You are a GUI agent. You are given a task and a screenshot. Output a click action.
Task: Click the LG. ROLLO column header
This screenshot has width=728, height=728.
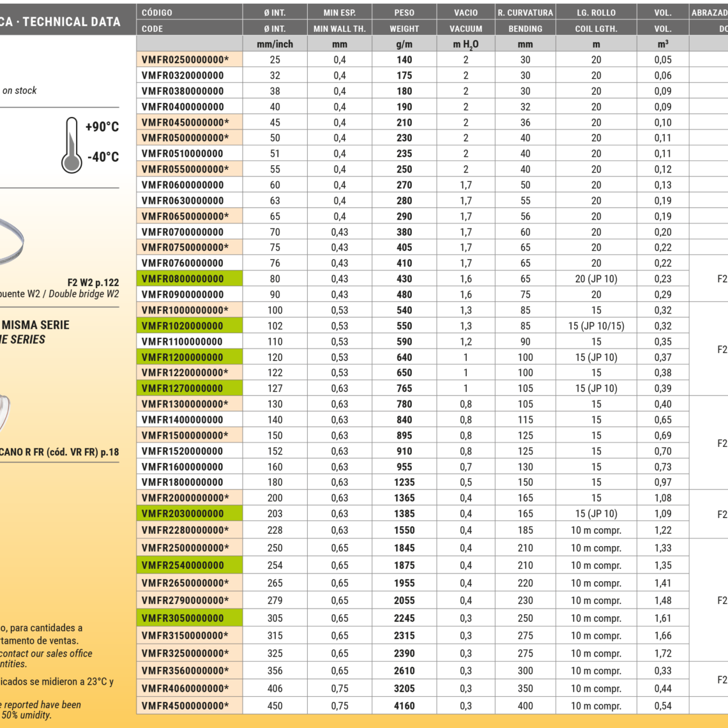[596, 12]
